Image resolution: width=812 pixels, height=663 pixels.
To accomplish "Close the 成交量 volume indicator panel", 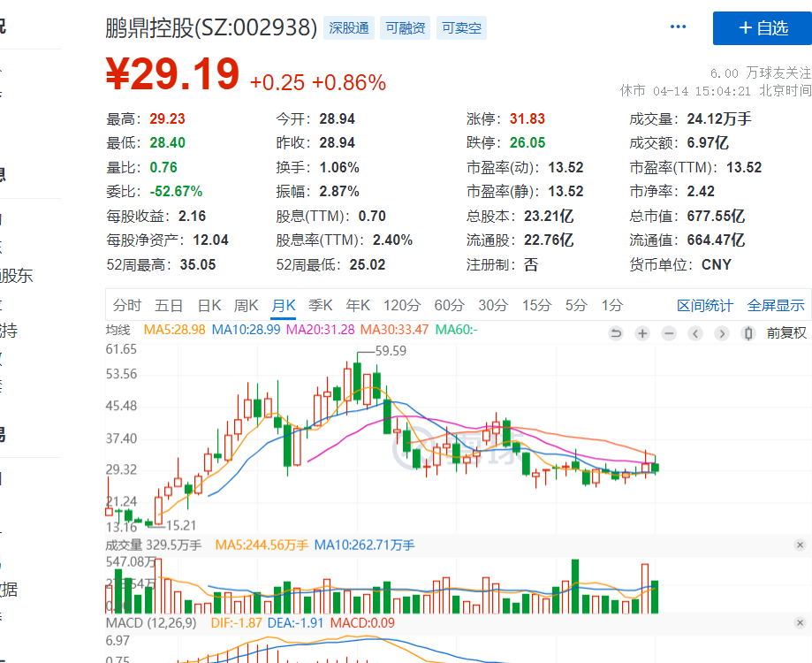I will 800,545.
